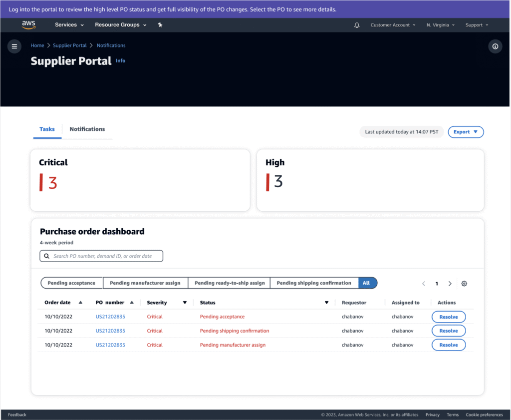Open the hamburger side navigation menu

[14, 46]
